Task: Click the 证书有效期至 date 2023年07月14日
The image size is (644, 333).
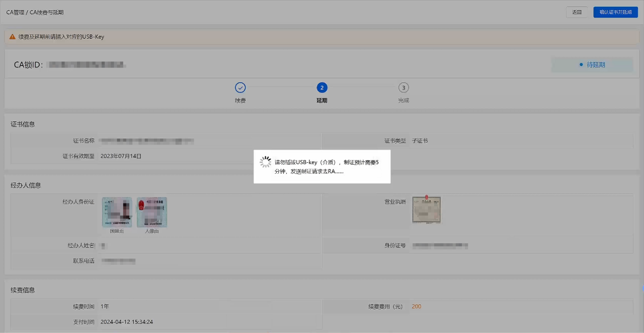Action: pos(121,156)
